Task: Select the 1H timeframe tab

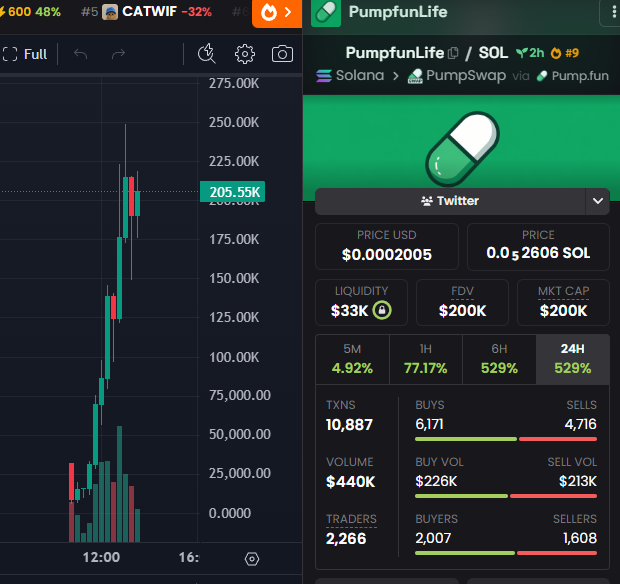Action: (x=426, y=359)
